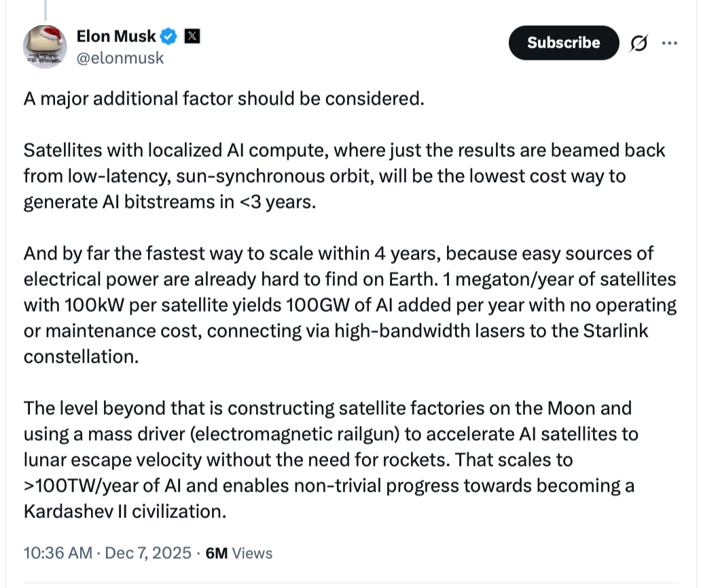Open the @elonmusk handle link
The height and width of the screenshot is (588, 701).
[x=120, y=58]
